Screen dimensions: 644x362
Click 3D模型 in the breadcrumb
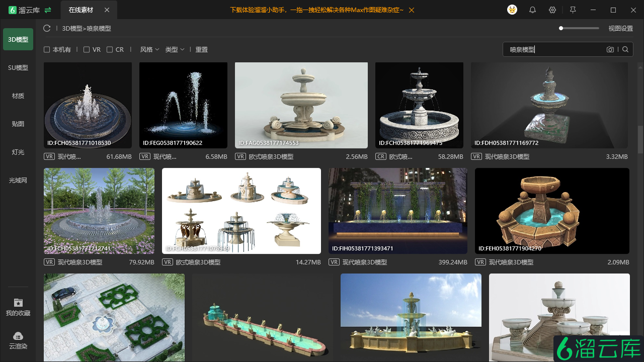(72, 29)
